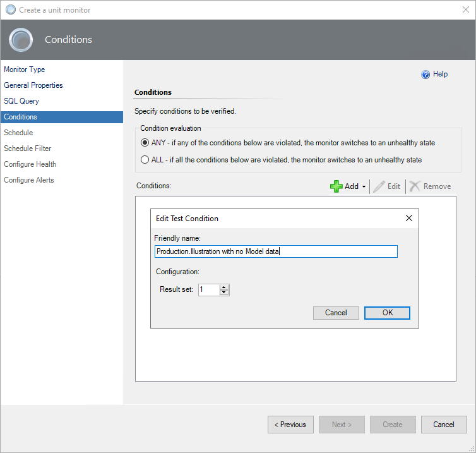
Task: Click the Edit label in toolbar
Action: click(x=394, y=186)
